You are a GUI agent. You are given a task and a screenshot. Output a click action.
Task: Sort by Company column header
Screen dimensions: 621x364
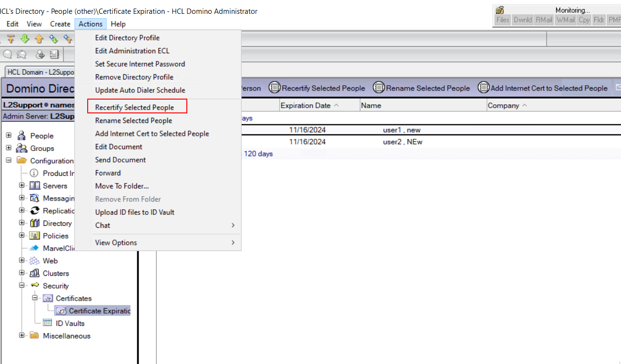(553, 105)
